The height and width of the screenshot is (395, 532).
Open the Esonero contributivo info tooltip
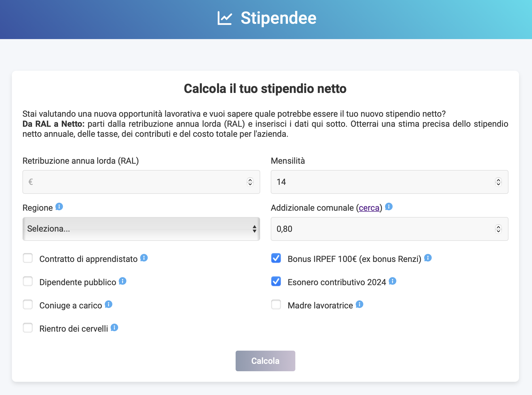393,281
